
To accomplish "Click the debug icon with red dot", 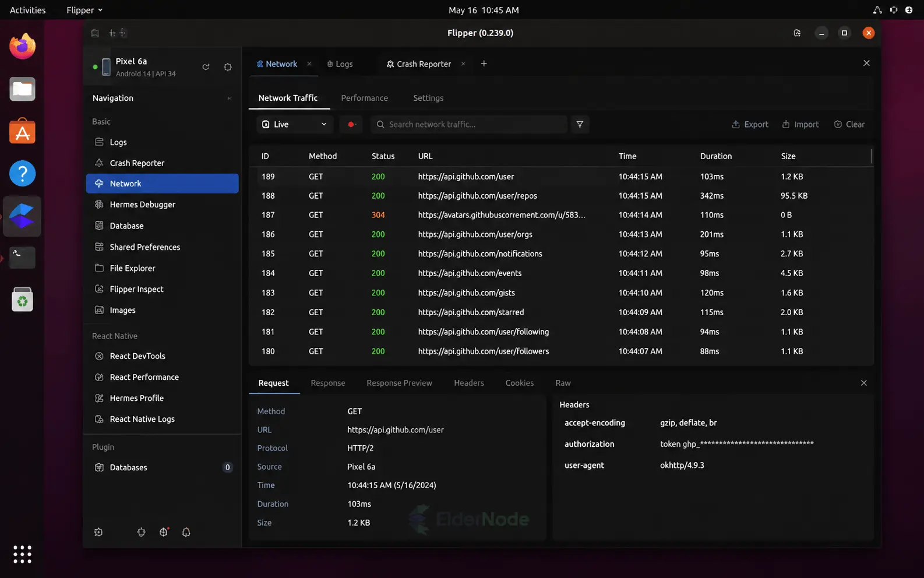I will coord(164,532).
